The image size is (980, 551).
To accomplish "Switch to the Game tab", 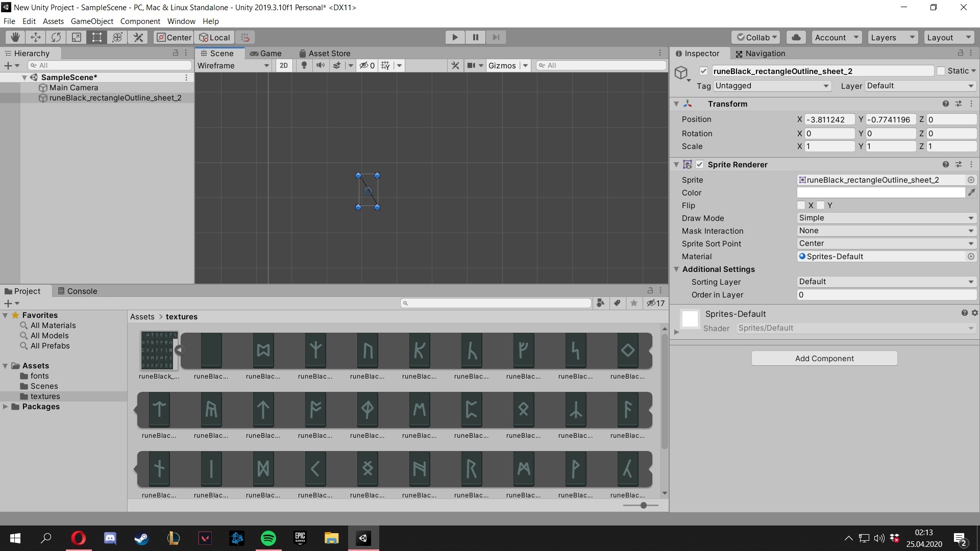I will 266,53.
